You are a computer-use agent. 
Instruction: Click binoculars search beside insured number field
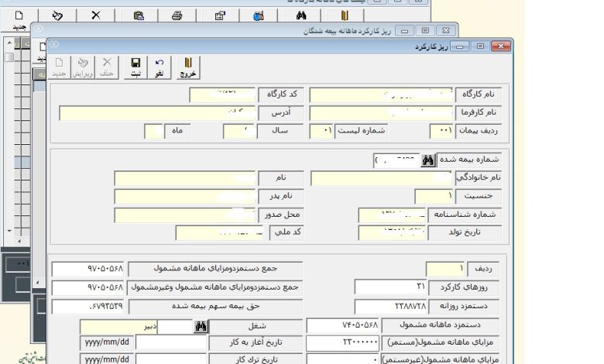click(x=428, y=160)
